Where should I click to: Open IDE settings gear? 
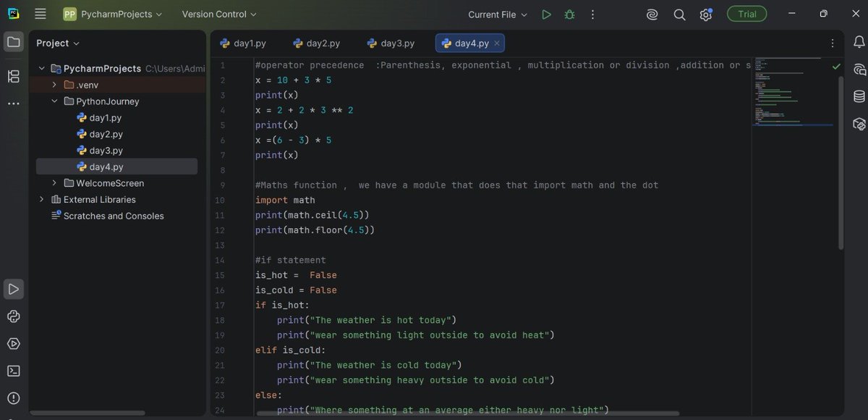click(706, 14)
